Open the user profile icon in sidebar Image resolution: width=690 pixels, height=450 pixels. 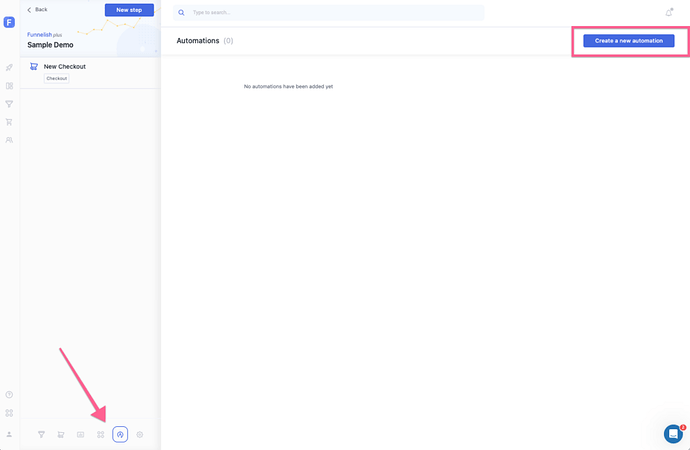[9, 434]
